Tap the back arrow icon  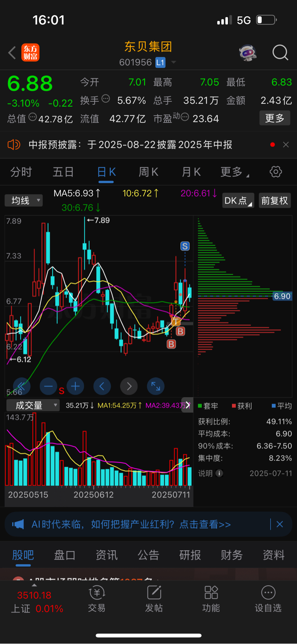[x=12, y=53]
